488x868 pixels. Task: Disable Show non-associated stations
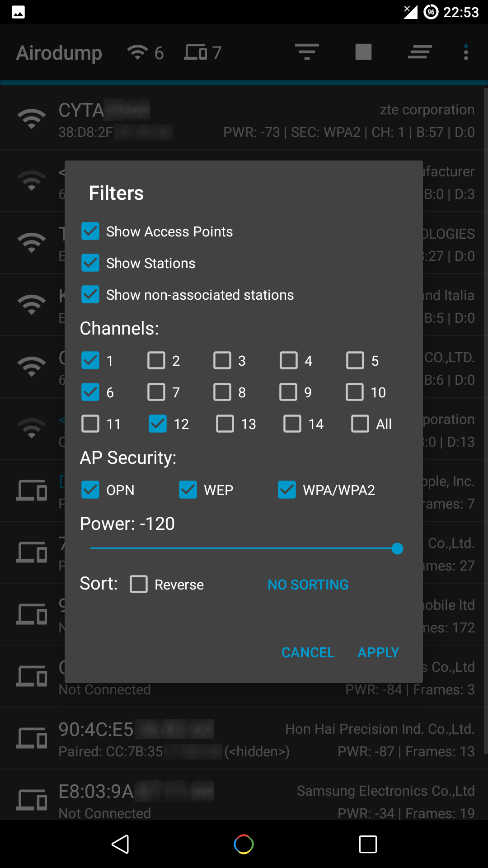tap(90, 295)
